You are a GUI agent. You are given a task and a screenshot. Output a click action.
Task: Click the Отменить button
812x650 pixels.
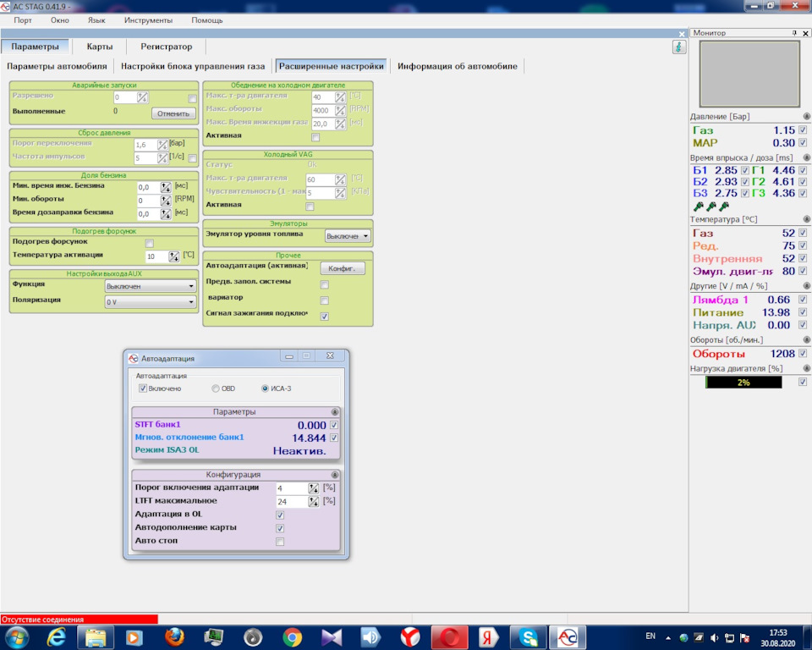(173, 113)
